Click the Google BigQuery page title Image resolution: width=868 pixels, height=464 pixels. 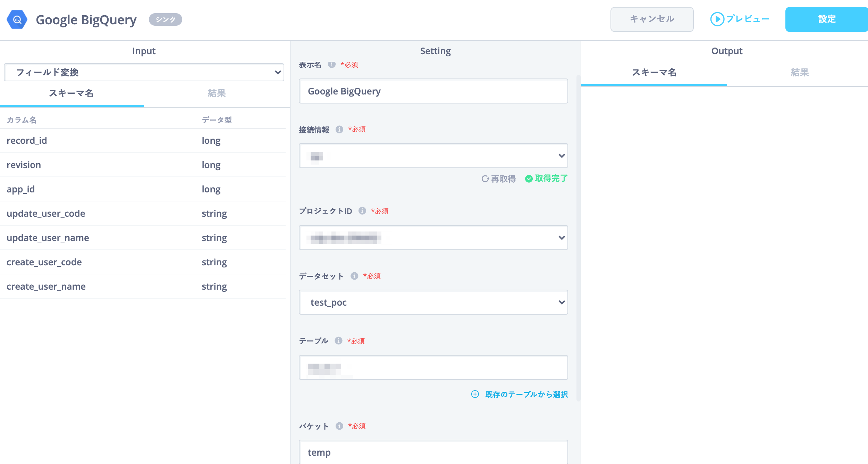pyautogui.click(x=86, y=20)
